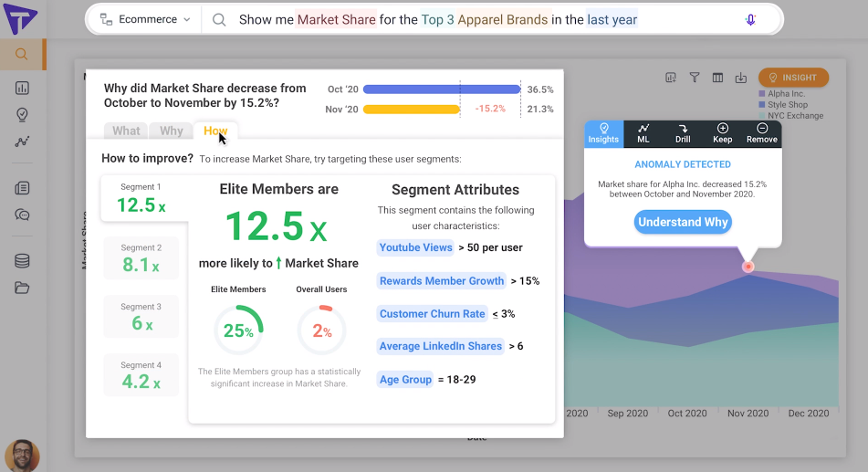Open the database icon in sidebar

point(22,261)
